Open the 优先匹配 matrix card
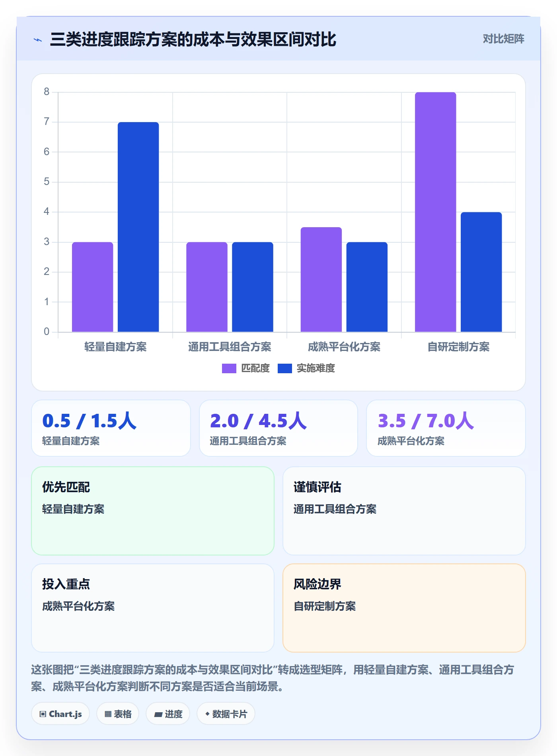Image resolution: width=557 pixels, height=756 pixels. click(153, 511)
